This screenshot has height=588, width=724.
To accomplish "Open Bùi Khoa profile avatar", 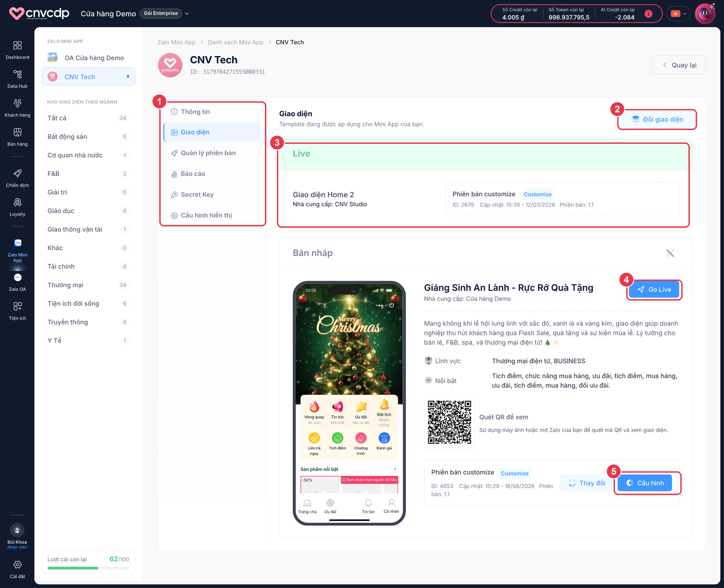I will pos(17,530).
